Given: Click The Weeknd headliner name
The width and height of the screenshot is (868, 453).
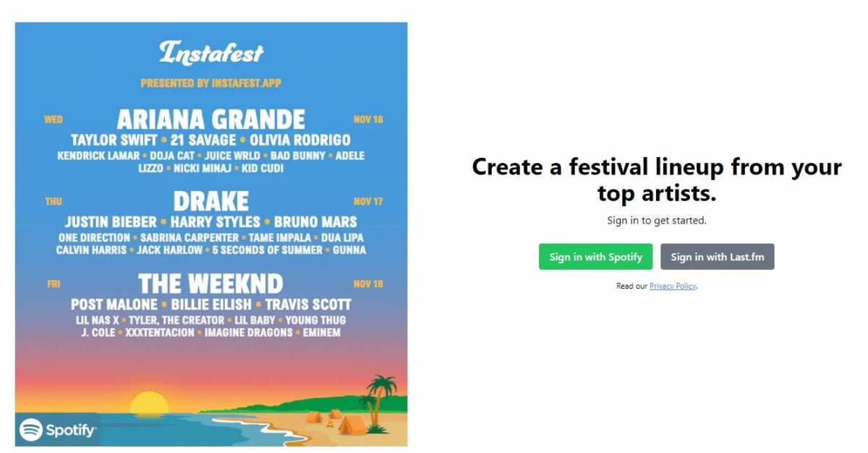Looking at the screenshot, I should pyautogui.click(x=210, y=283).
